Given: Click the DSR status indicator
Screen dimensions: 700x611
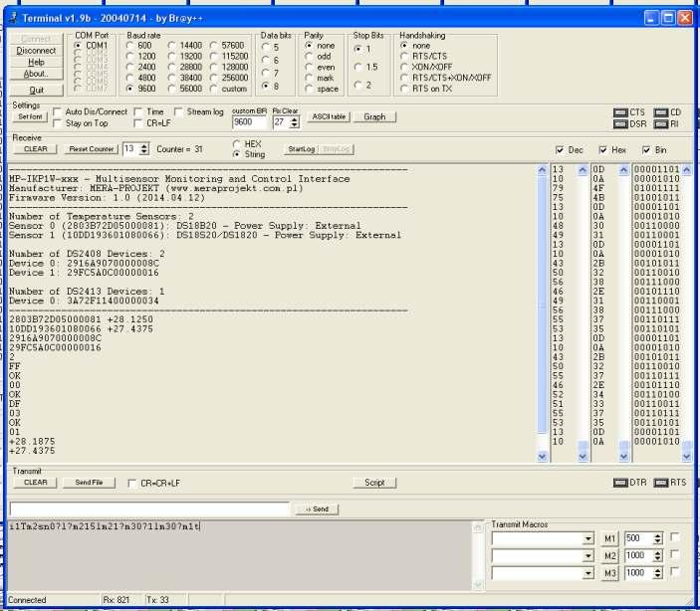Looking at the screenshot, I should tap(621, 124).
